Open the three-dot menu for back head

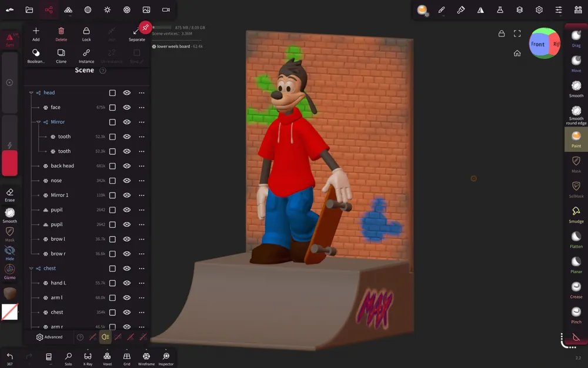141,166
